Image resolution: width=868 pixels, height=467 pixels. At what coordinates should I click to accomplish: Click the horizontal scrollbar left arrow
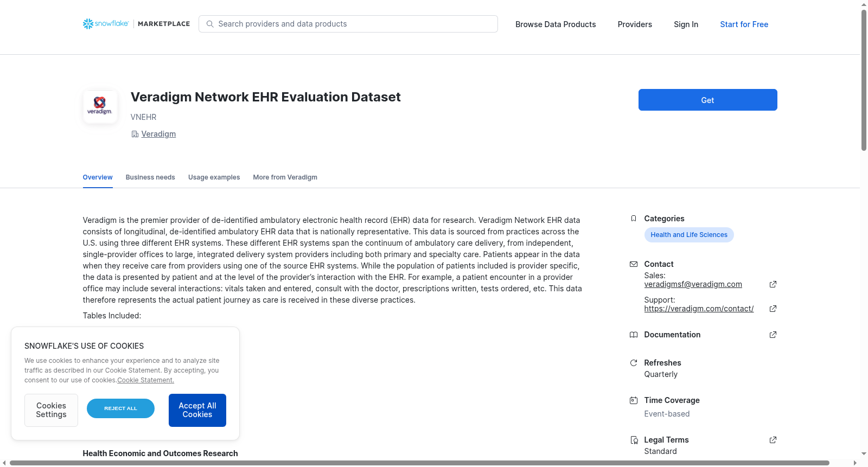click(4, 463)
